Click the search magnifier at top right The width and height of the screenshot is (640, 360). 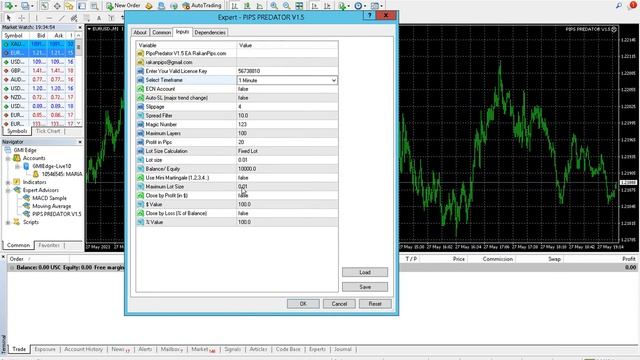(x=619, y=5)
